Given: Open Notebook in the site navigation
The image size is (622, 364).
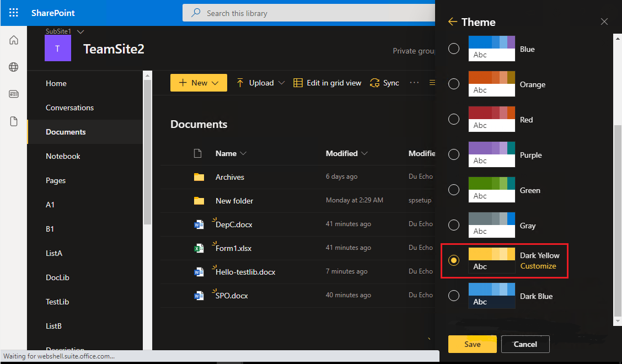Looking at the screenshot, I should (x=63, y=156).
